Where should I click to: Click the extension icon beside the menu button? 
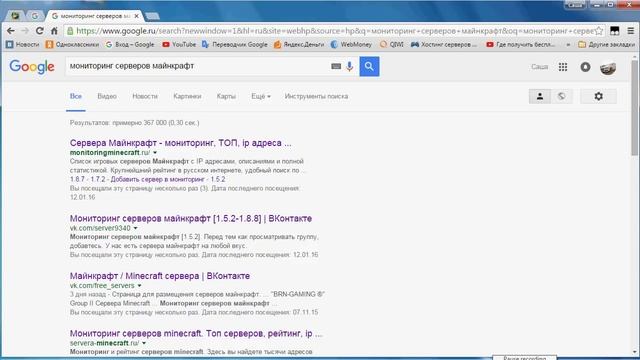(x=614, y=31)
